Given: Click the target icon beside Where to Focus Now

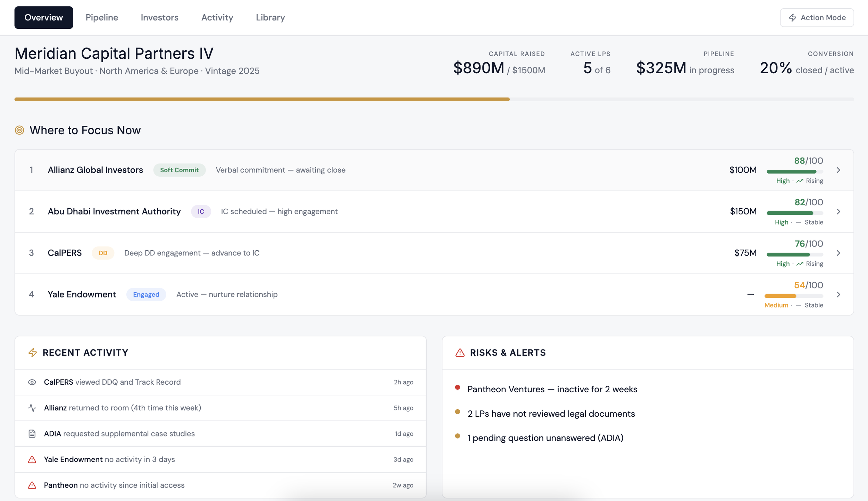Looking at the screenshot, I should 19,130.
